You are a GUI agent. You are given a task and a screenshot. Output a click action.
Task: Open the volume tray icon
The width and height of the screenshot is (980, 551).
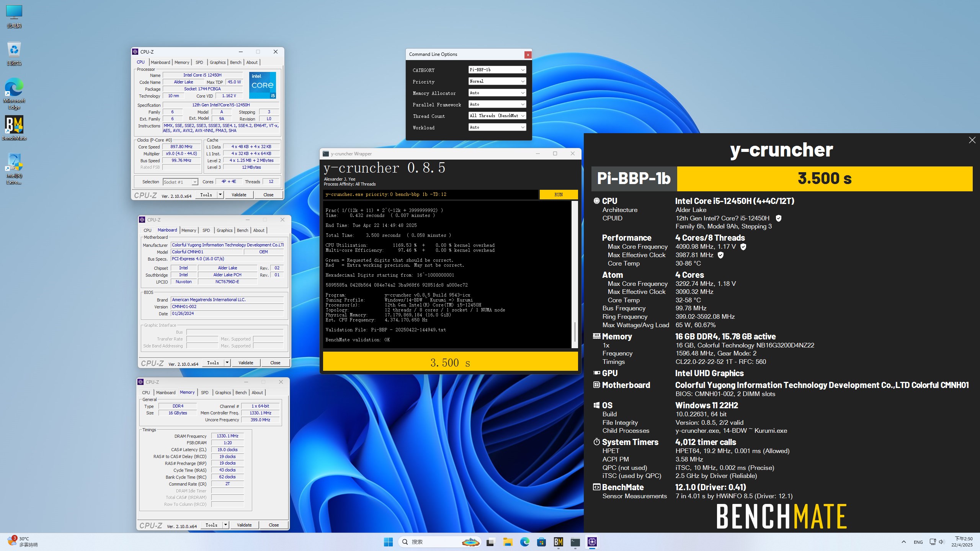click(942, 542)
